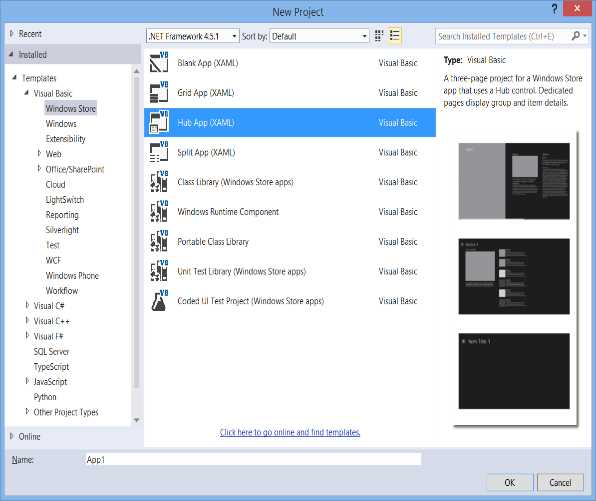
Task: Expand the Office/SharePoint node
Action: [39, 169]
